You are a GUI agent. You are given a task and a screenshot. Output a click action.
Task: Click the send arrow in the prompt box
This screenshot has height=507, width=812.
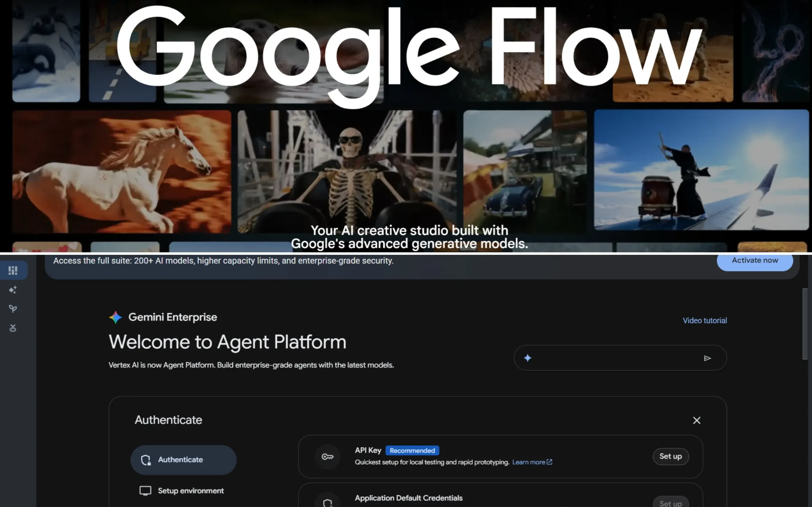[x=707, y=358]
